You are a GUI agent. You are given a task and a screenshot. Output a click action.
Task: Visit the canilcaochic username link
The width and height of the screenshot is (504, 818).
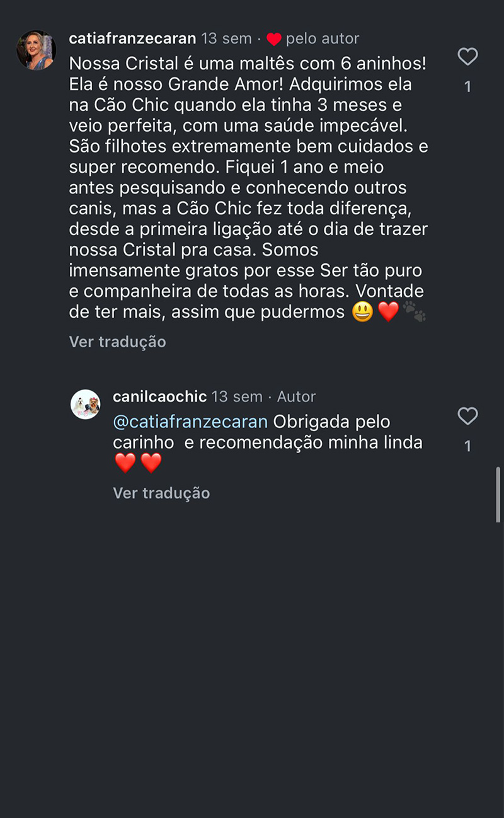click(x=159, y=396)
